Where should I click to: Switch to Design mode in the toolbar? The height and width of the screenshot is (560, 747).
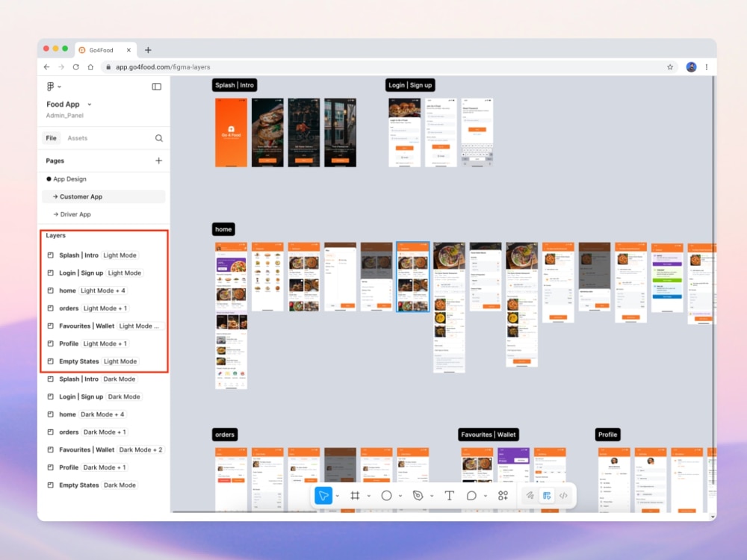547,496
